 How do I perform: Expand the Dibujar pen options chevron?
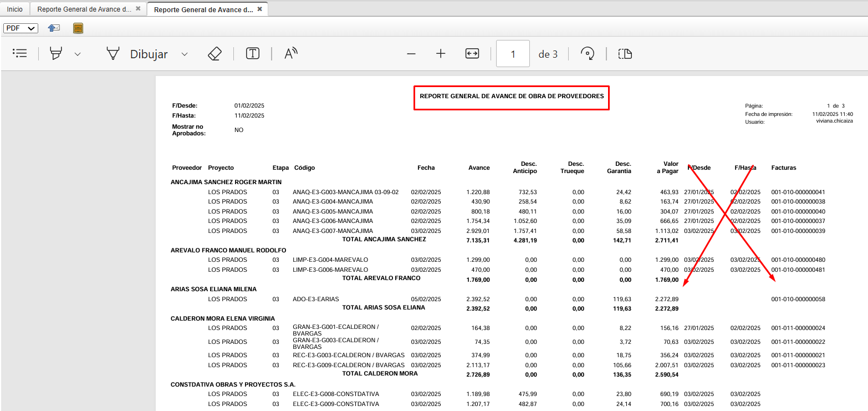[185, 54]
